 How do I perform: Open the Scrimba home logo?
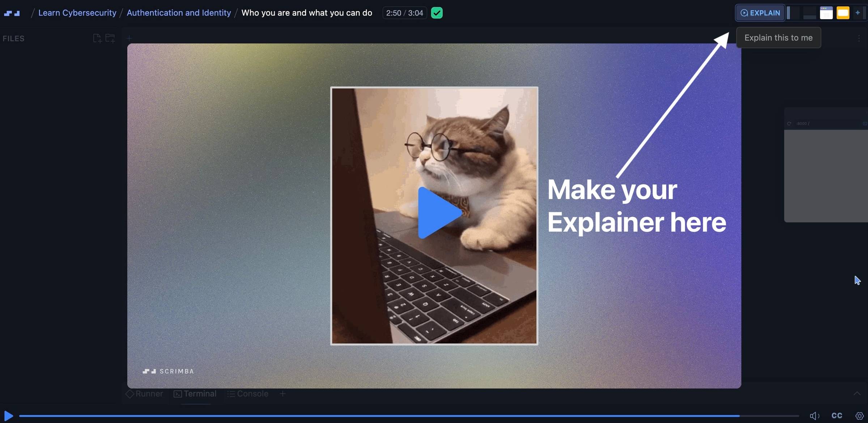tap(12, 13)
